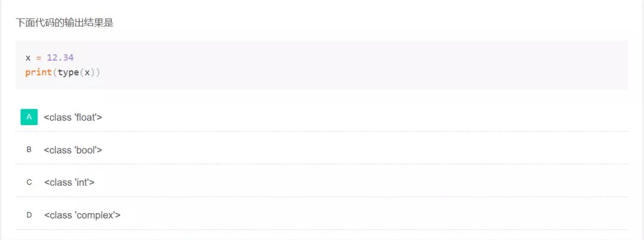
Task: Click the orange equals sign in code
Action: pos(39,58)
